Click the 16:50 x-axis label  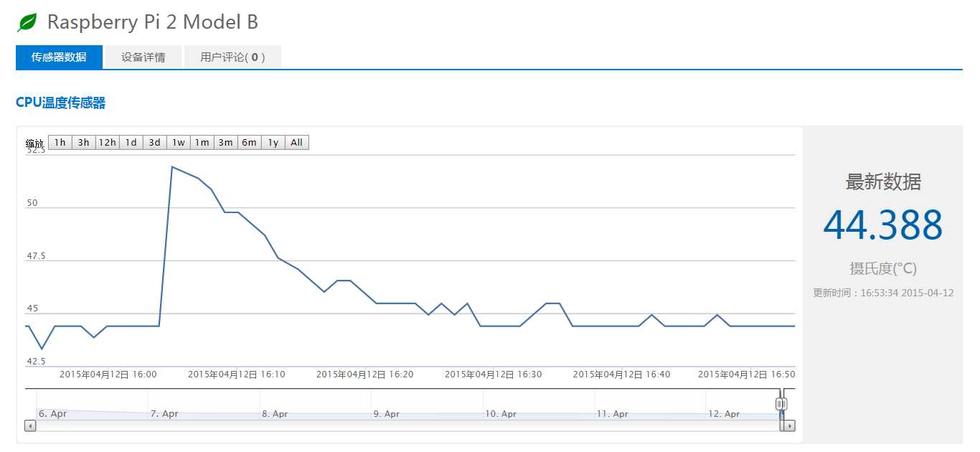tap(747, 375)
